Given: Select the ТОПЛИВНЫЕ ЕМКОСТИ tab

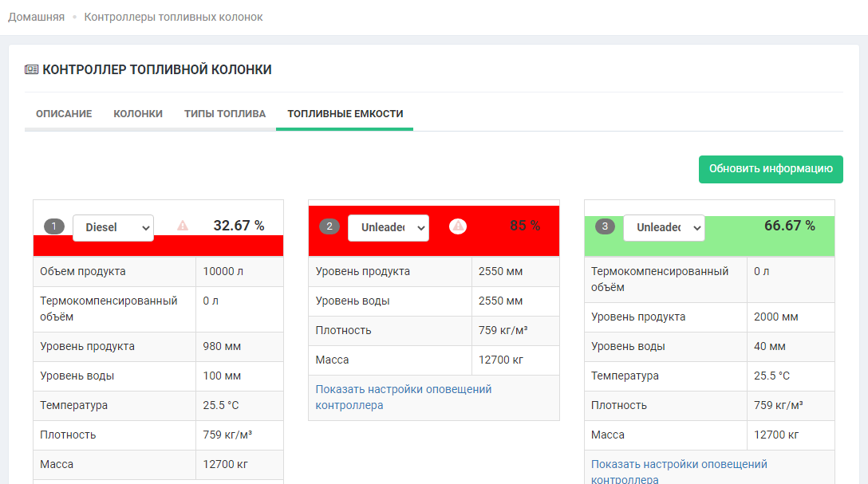Looking at the screenshot, I should [345, 114].
